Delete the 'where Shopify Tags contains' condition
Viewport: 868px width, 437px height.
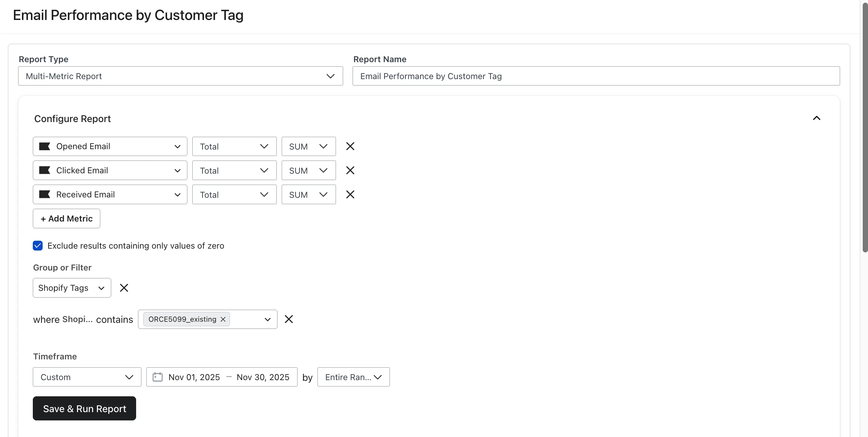(289, 319)
